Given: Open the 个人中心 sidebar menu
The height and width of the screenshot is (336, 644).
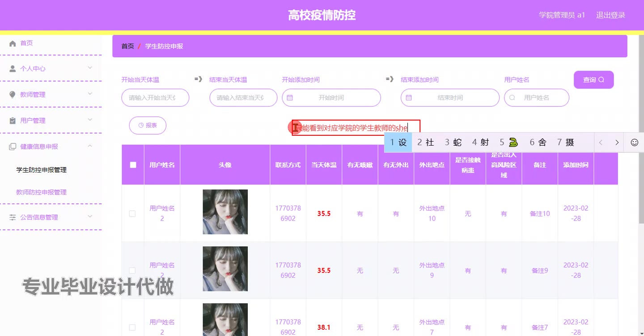Looking at the screenshot, I should (51, 68).
